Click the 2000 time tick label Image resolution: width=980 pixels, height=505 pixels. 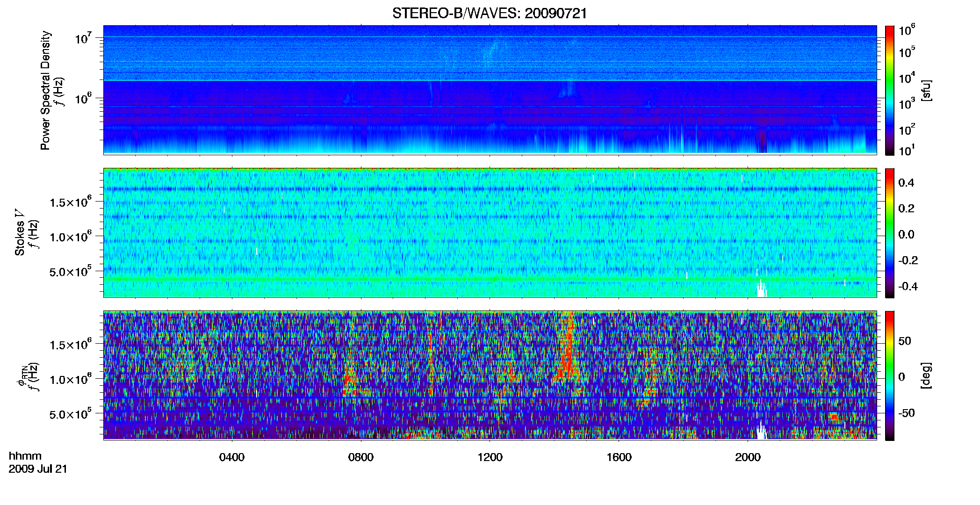coord(748,457)
